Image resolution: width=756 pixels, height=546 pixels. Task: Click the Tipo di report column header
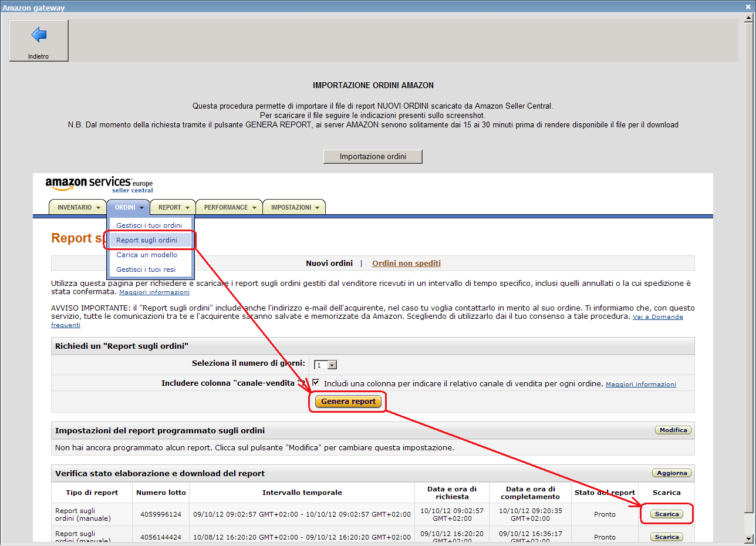[92, 493]
